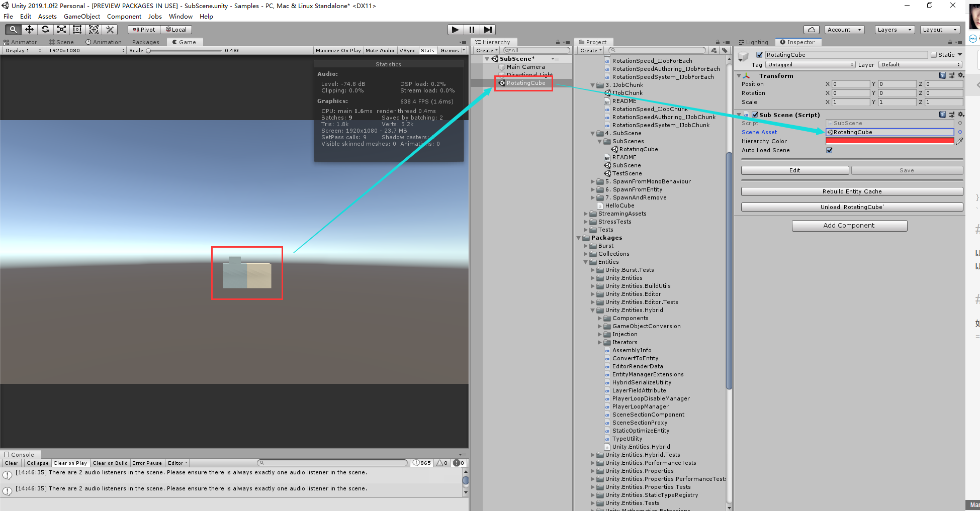Open Sub Scene component gear menu
Image resolution: width=980 pixels, height=511 pixels.
click(960, 115)
